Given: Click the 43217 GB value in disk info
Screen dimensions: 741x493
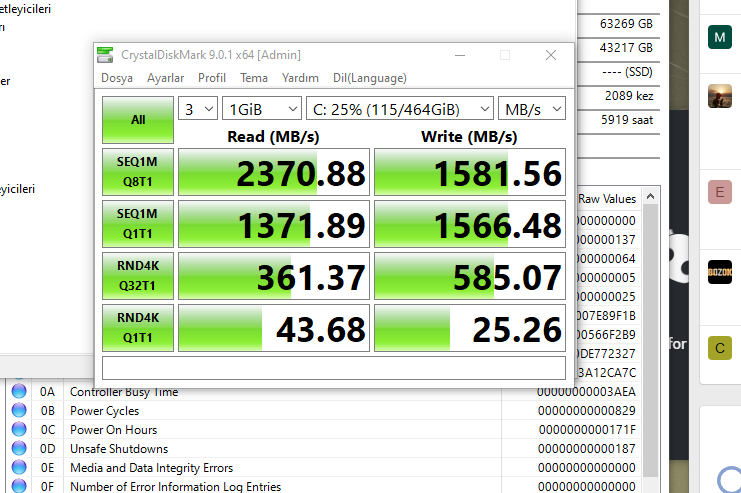Looking at the screenshot, I should pyautogui.click(x=626, y=48).
